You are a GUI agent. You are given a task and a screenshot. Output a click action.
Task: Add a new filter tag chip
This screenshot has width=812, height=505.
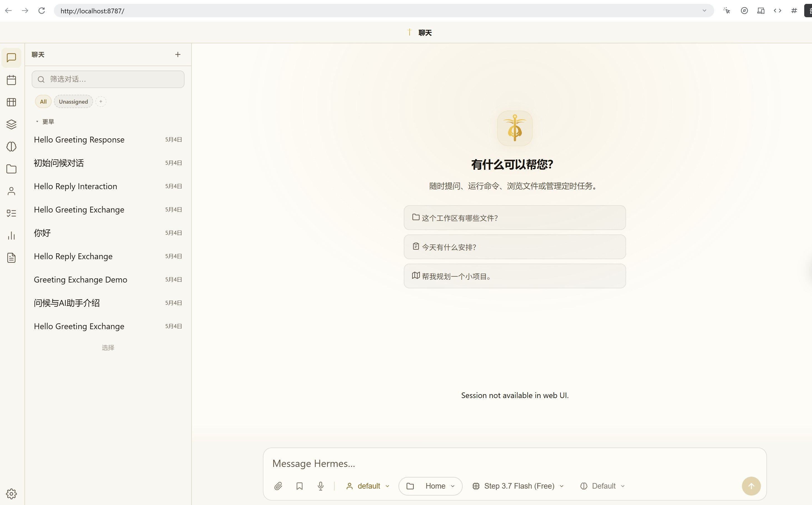tap(101, 101)
